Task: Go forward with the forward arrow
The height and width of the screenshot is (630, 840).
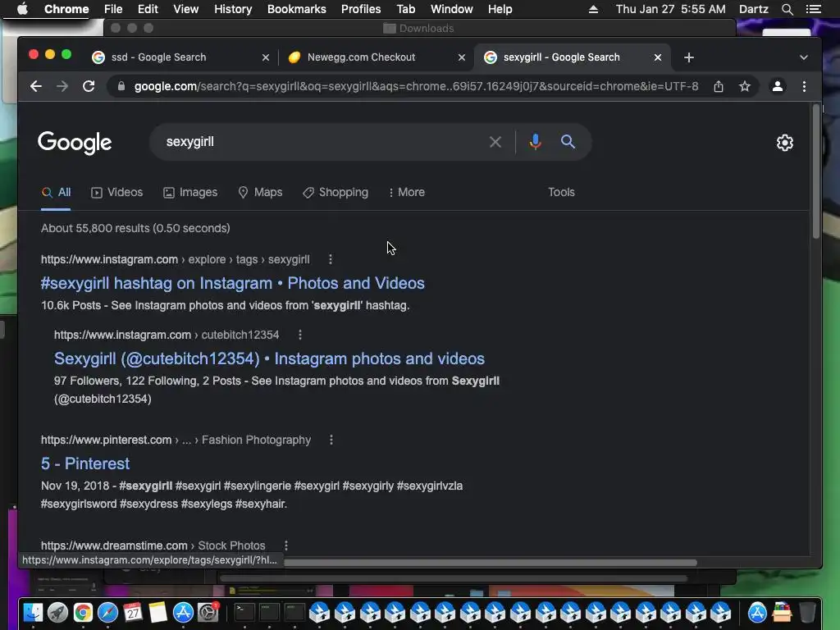Action: pyautogui.click(x=62, y=86)
